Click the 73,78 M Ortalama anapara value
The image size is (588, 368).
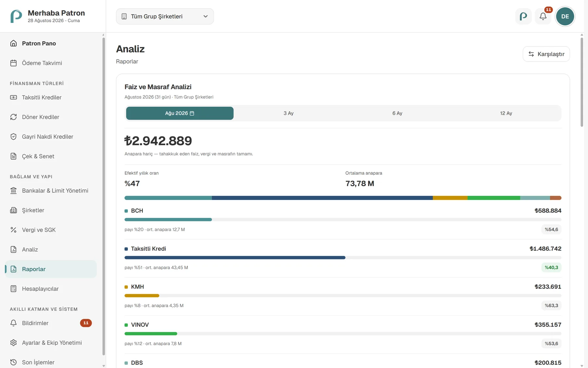point(360,184)
